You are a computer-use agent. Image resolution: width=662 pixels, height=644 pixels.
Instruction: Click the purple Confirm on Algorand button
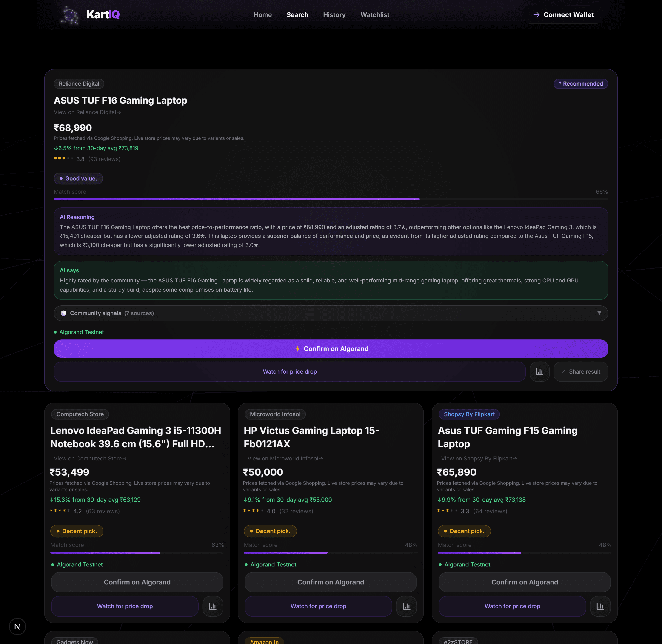tap(331, 349)
